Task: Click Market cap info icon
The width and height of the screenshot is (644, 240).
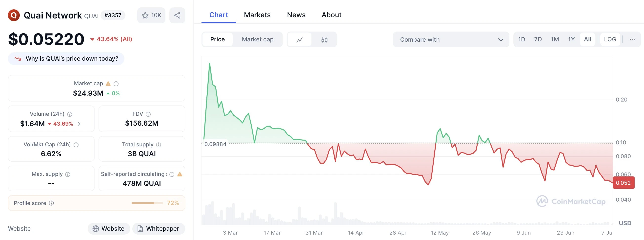Action: point(116,84)
